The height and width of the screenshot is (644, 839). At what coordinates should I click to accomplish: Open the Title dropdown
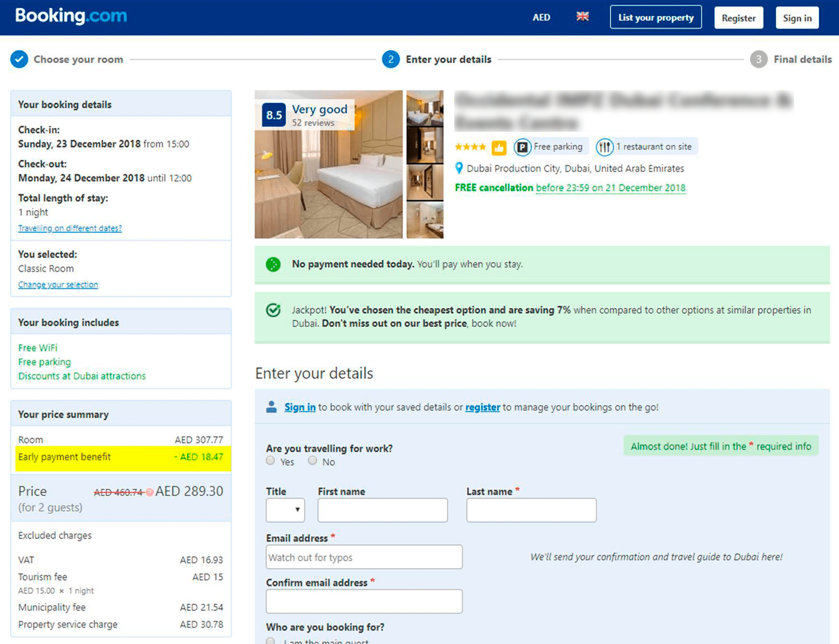click(x=285, y=510)
